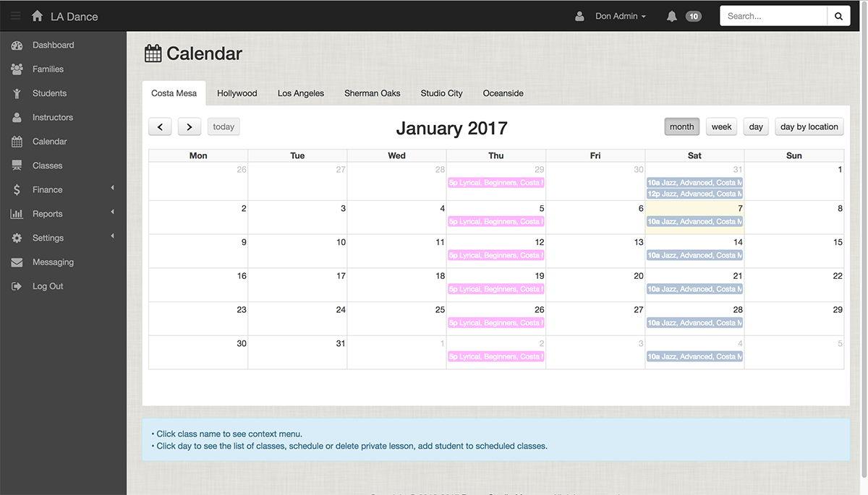This screenshot has height=495, width=868.
Task: Click the pink Lyrical class on January 12
Action: click(x=495, y=255)
